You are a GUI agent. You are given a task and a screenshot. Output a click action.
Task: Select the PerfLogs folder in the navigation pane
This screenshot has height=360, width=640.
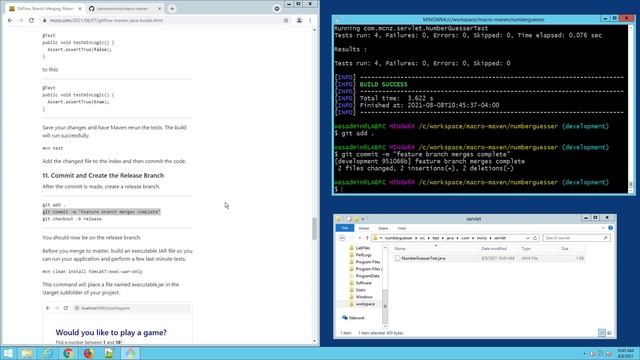pos(363,255)
